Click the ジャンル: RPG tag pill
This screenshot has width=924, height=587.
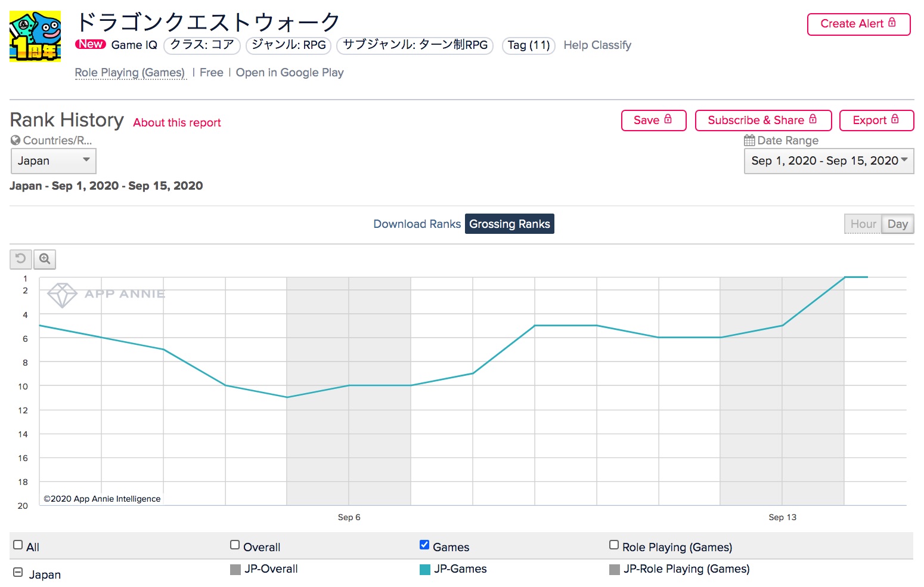tap(289, 45)
